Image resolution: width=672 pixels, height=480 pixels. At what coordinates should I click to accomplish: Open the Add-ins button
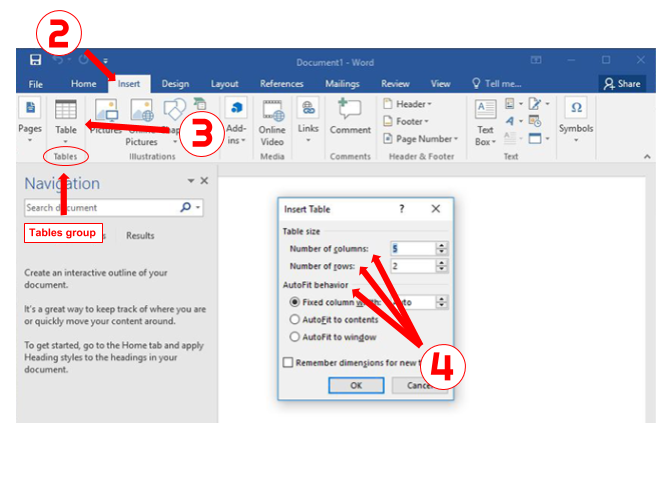tap(236, 122)
